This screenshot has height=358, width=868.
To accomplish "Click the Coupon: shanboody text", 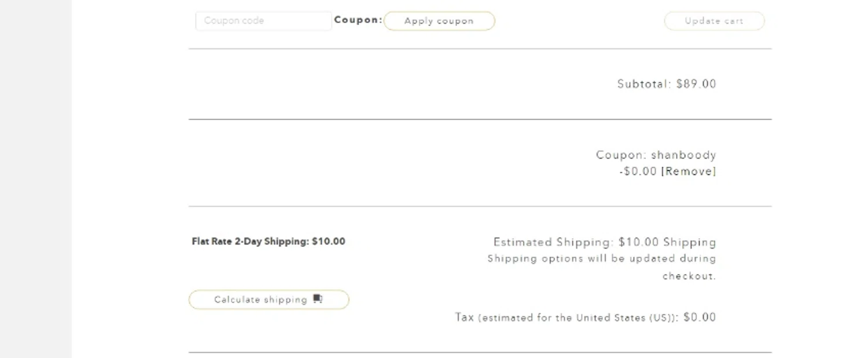I will 656,155.
